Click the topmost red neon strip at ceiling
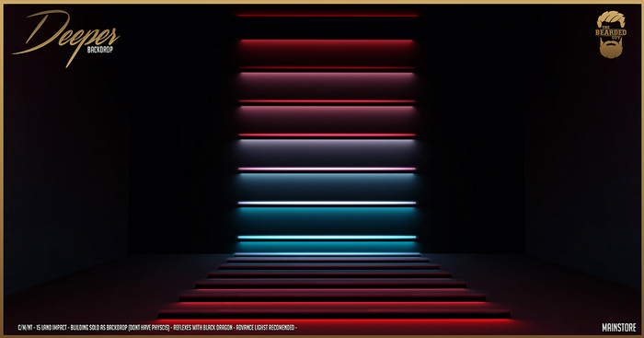Viewport: 644px width, 338px height. tap(327, 16)
